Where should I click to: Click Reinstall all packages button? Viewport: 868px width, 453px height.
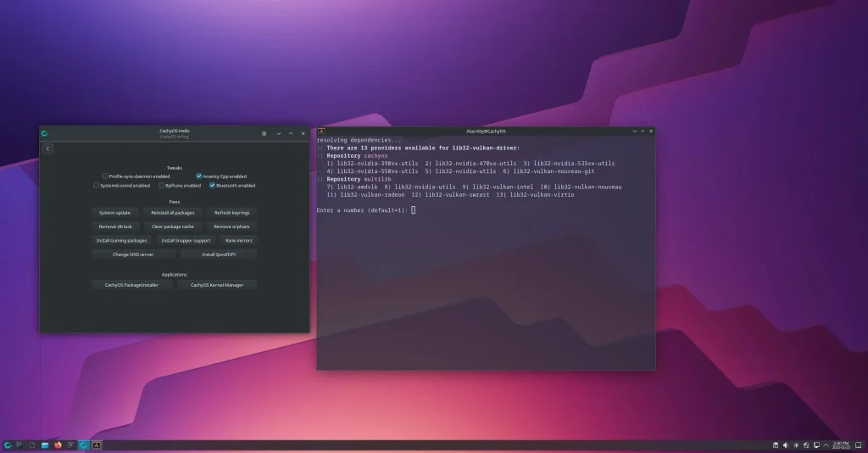173,213
